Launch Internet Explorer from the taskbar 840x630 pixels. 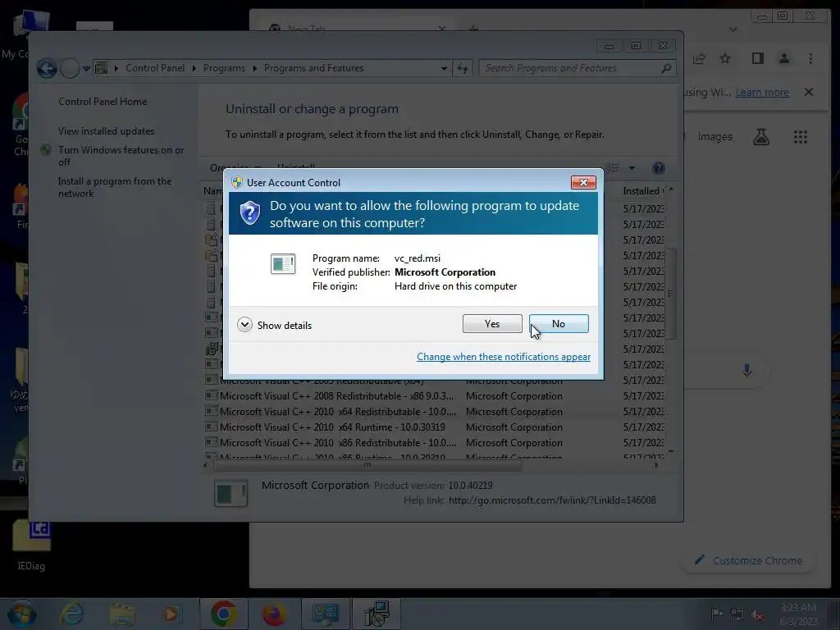tap(71, 614)
